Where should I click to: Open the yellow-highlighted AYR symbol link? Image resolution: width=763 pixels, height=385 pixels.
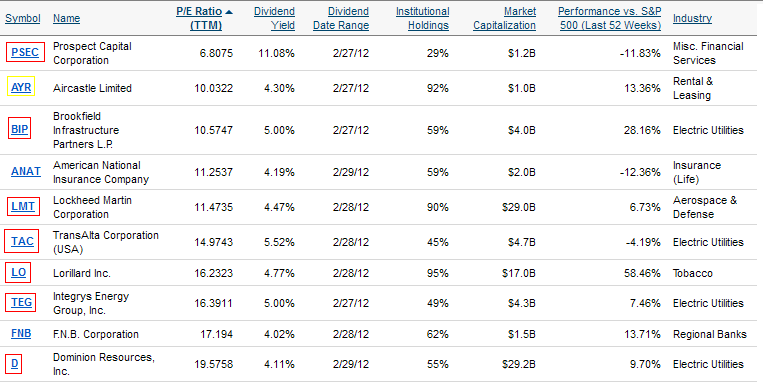pyautogui.click(x=21, y=87)
